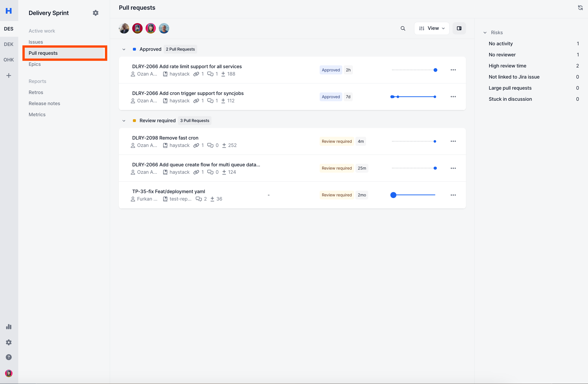The width and height of the screenshot is (588, 384).
Task: Click the Haystack H logo
Action: click(9, 11)
